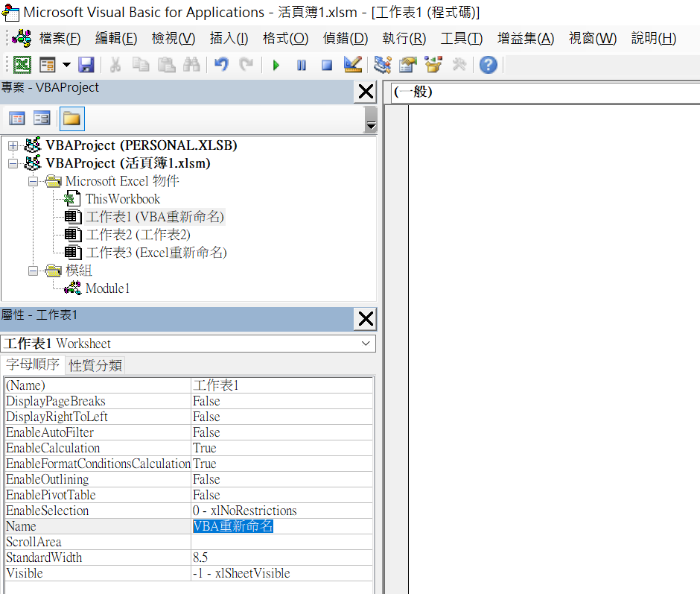
Task: Select the DisplayPageBreaks property row
Action: tap(189, 401)
